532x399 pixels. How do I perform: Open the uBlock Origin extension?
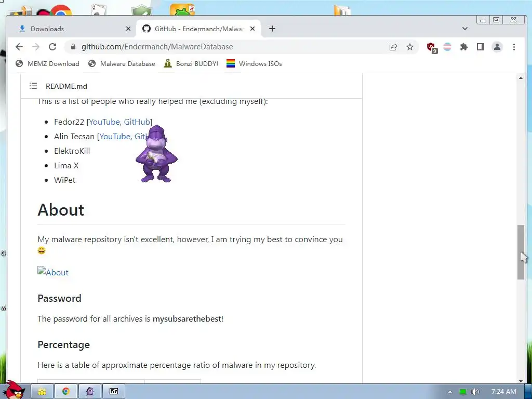pos(432,47)
